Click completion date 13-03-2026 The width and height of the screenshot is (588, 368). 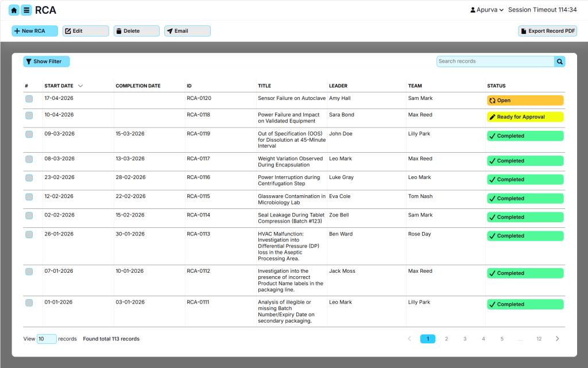130,158
